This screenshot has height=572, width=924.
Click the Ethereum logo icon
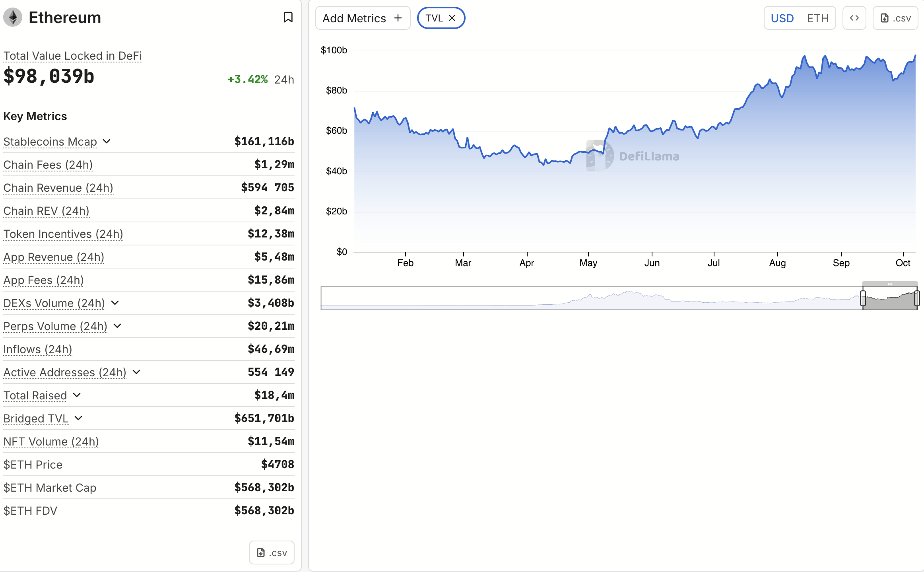(13, 18)
